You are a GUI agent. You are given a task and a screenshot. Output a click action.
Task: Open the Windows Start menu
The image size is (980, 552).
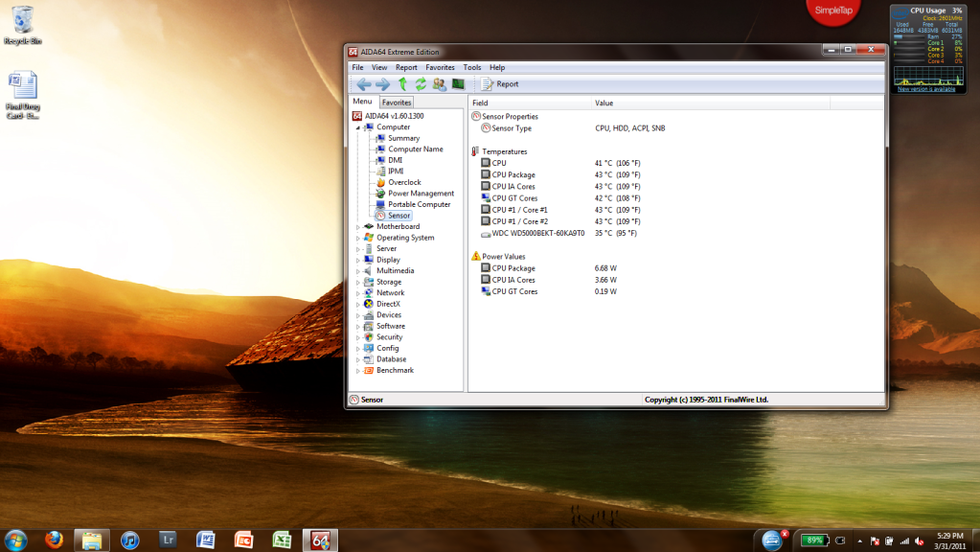(15, 540)
